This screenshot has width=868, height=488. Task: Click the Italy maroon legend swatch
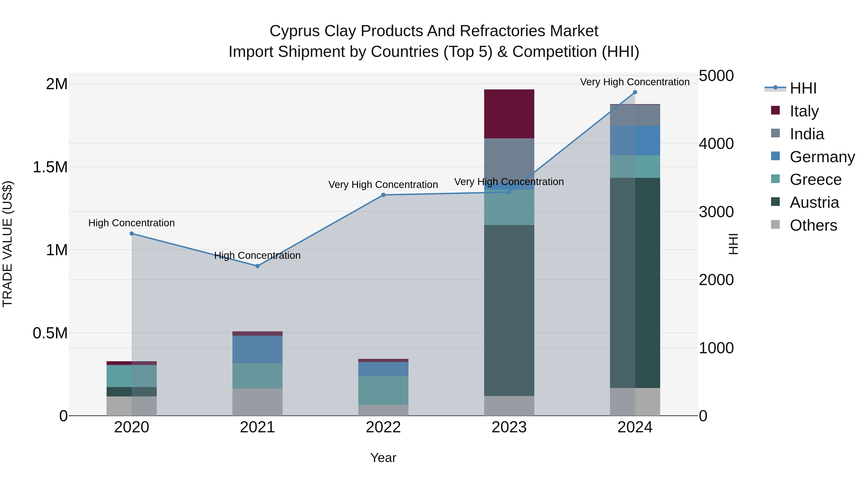(x=775, y=110)
